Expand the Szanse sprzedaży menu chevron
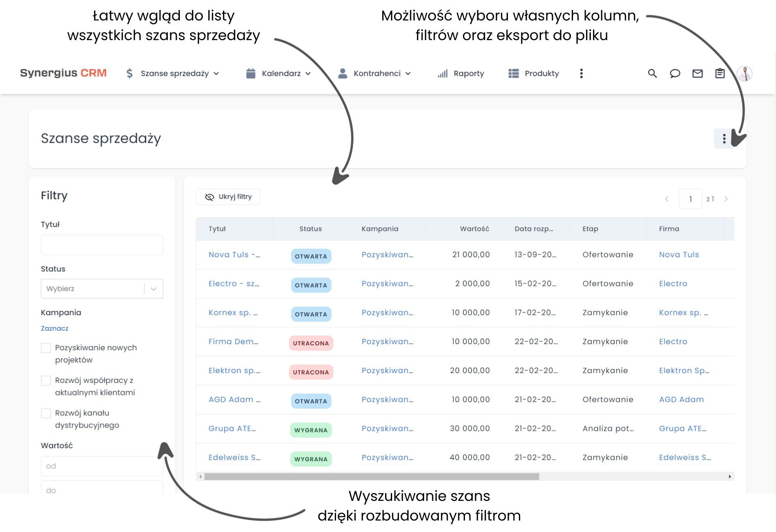The width and height of the screenshot is (776, 532). [217, 74]
